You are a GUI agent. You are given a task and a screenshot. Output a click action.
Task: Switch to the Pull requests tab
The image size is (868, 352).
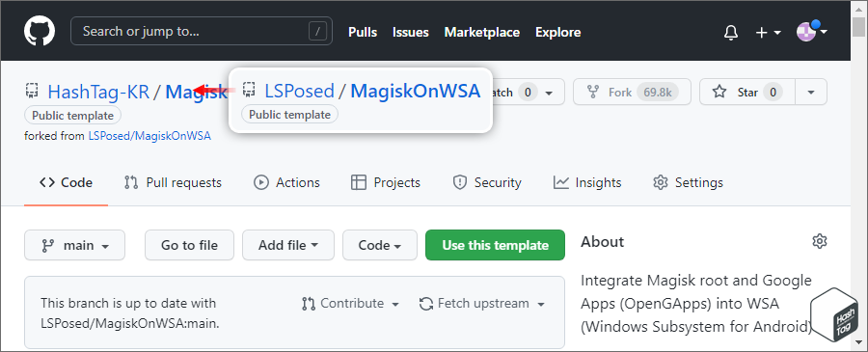point(173,182)
